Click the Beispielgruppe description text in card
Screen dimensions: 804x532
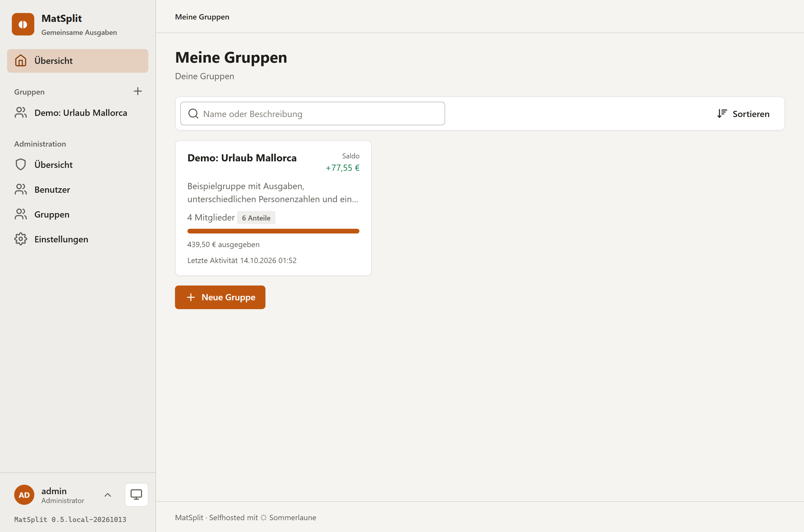point(273,192)
